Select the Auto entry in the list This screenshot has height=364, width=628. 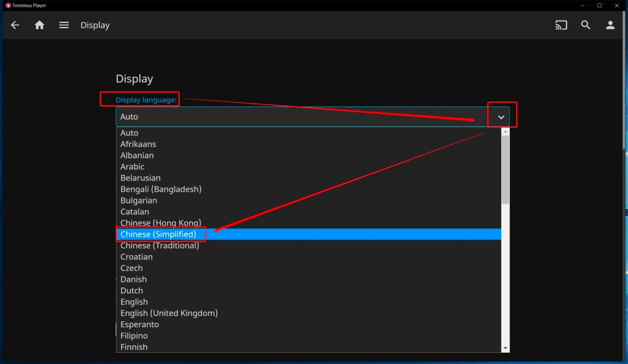[130, 133]
